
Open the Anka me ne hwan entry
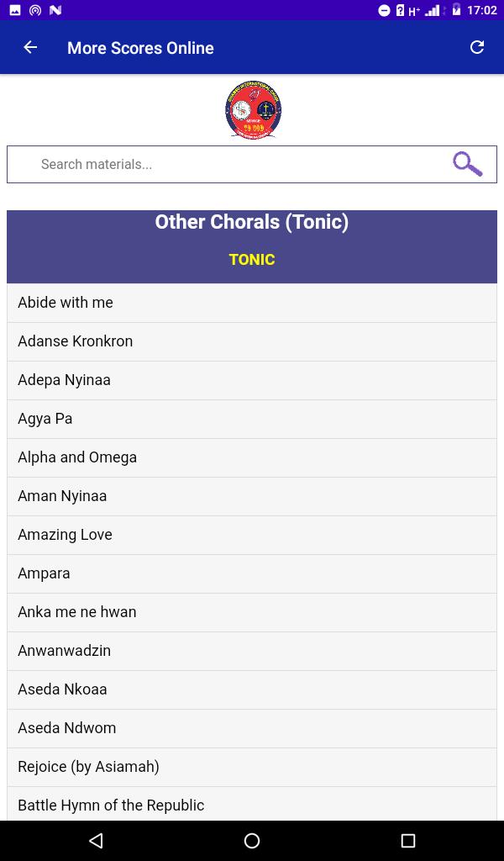pos(252,612)
